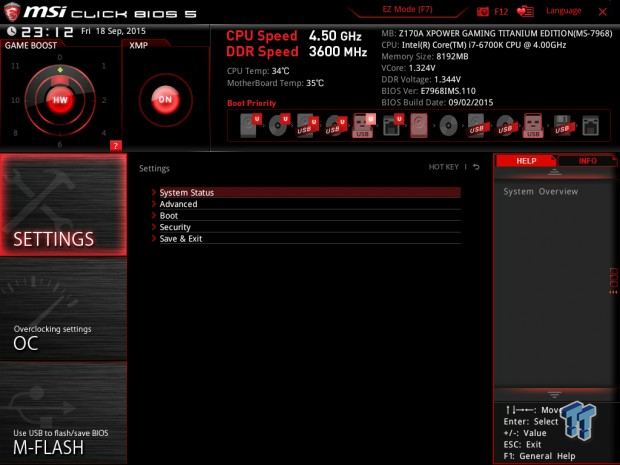The height and width of the screenshot is (465, 620).
Task: Select the legacy USB hard disk boot icon
Action: click(477, 126)
